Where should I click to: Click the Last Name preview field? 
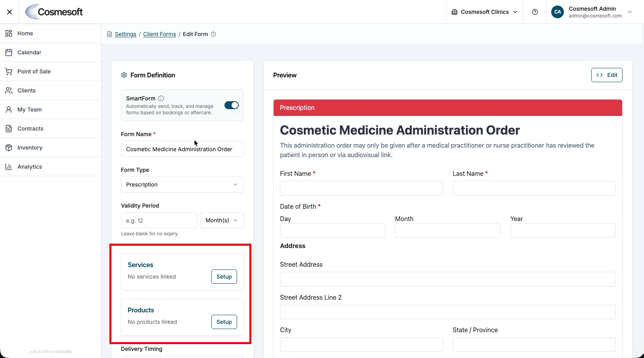pos(534,188)
